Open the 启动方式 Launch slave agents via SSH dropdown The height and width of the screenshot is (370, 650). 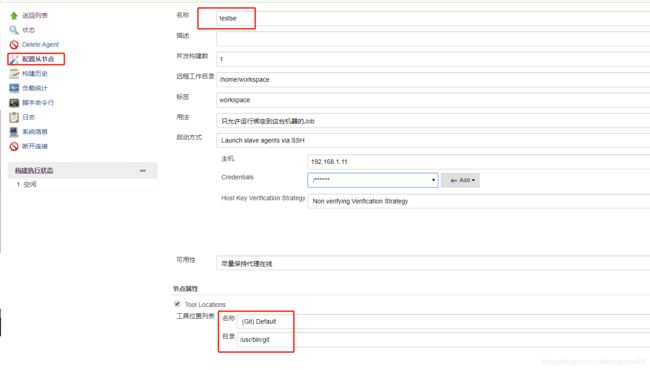[x=433, y=140]
